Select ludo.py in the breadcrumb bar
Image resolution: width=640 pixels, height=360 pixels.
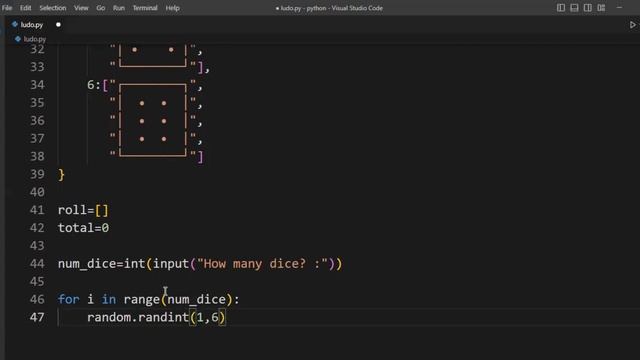(34, 39)
